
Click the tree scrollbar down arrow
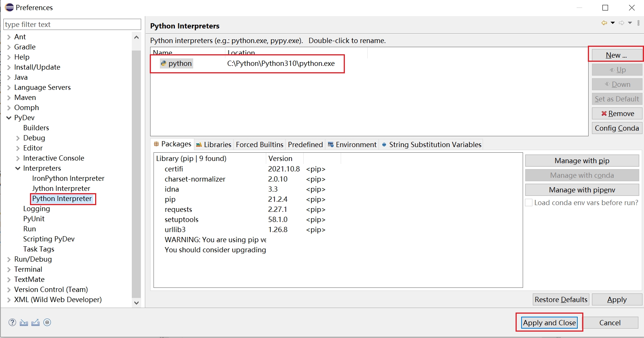[136, 303]
